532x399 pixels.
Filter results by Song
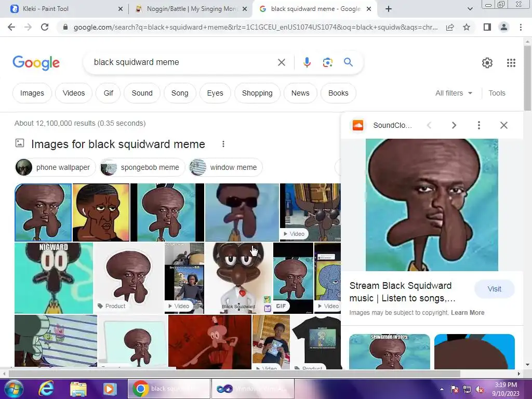tap(180, 93)
